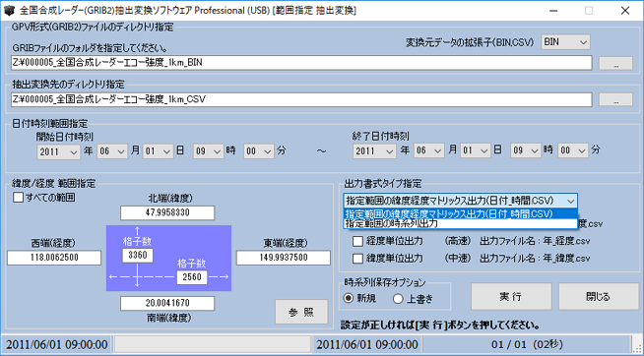Browse for the GRIB file folder
The height and width of the screenshot is (356, 644).
(615, 64)
